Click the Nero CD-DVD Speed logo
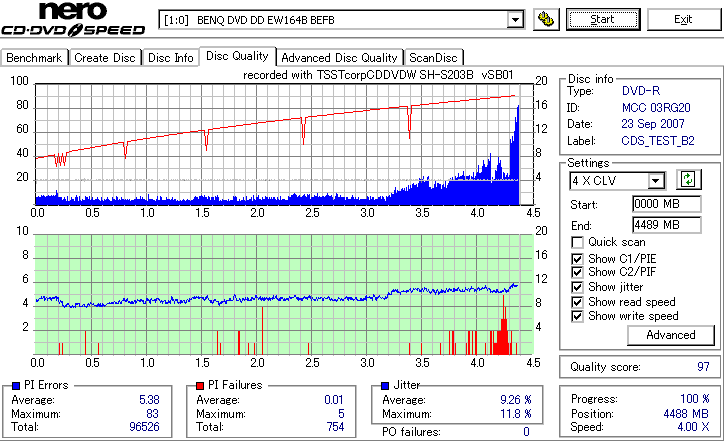This screenshot has width=724, height=441. point(73,19)
